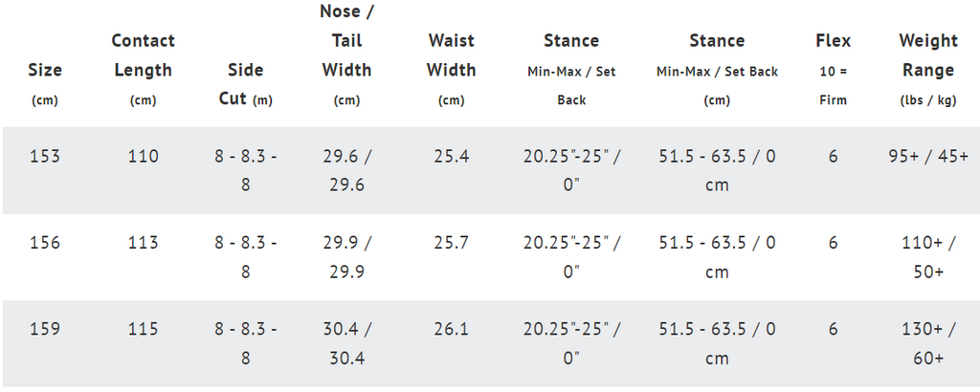Select the 30.4 / 30.4 nose tail cell
This screenshot has height=392, width=980.
tap(346, 343)
